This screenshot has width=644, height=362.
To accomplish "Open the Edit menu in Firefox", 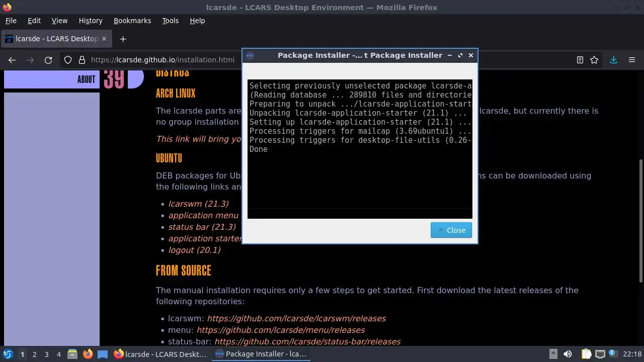I will tap(34, 21).
